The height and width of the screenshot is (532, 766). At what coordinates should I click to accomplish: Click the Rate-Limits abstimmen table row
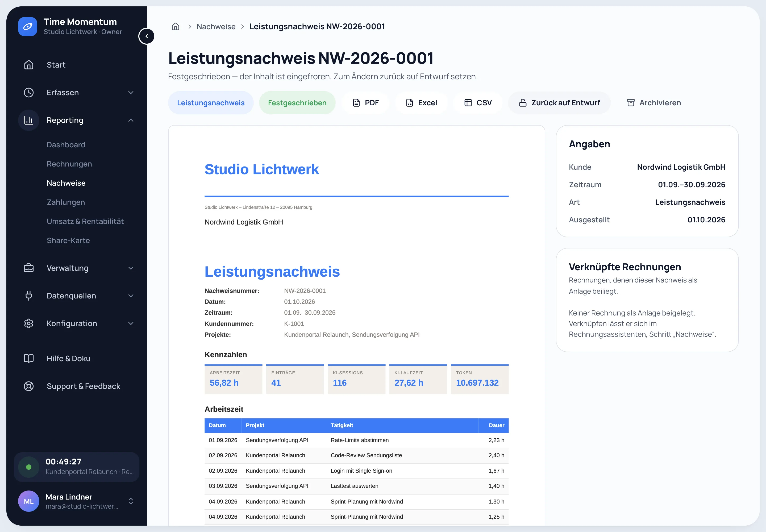[x=356, y=440]
